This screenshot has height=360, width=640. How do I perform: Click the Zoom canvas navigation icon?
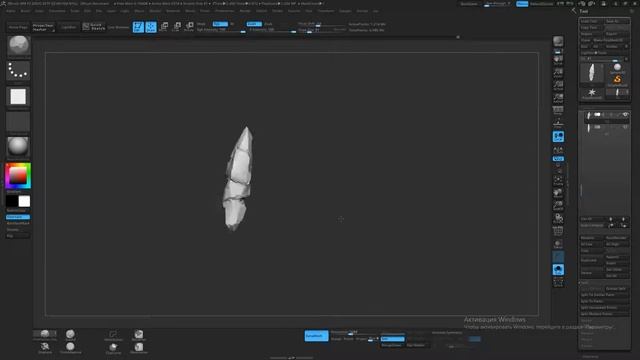[x=558, y=73]
